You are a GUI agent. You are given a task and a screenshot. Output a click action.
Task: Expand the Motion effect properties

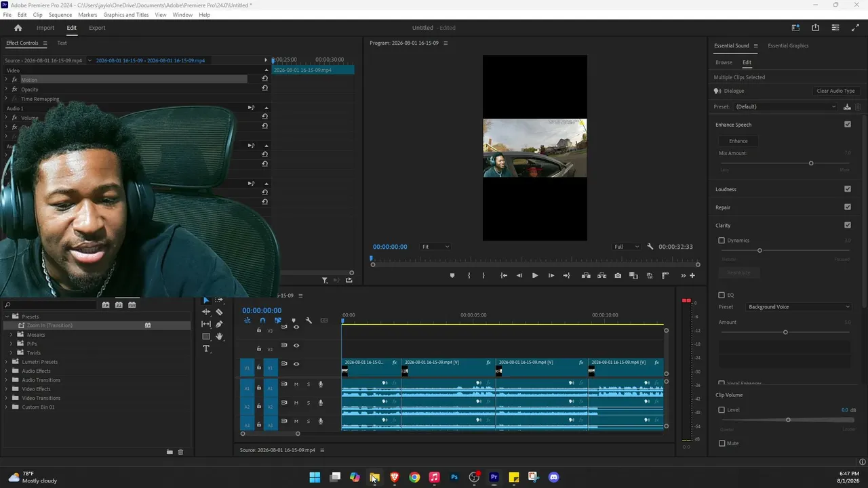pos(6,80)
